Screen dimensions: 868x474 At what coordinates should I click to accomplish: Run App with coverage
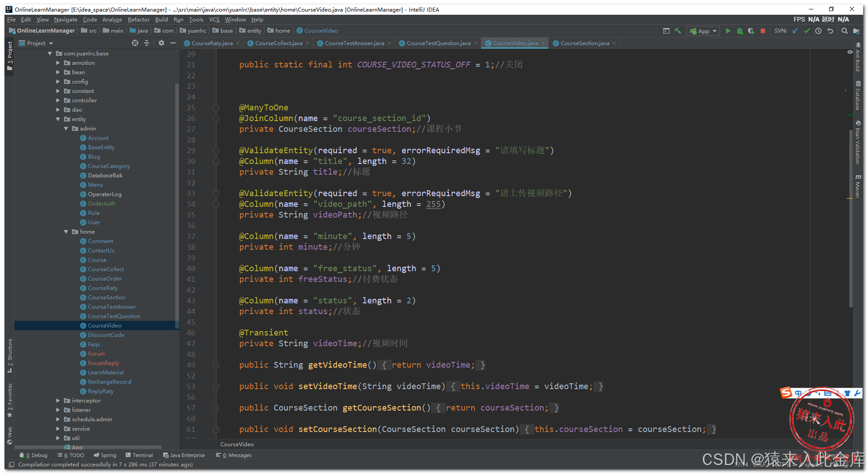click(x=751, y=31)
